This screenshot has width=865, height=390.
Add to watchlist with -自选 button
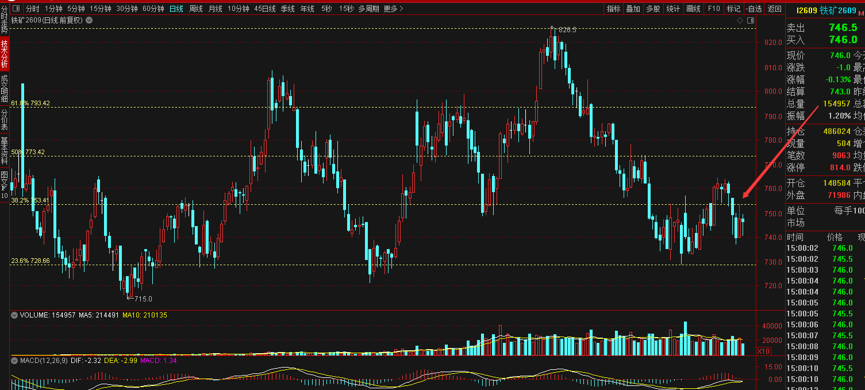coord(754,9)
